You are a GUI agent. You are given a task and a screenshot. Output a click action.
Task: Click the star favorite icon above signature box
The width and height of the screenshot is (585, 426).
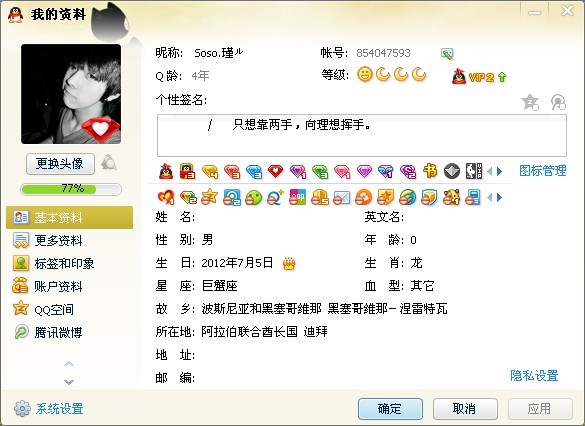(x=530, y=102)
